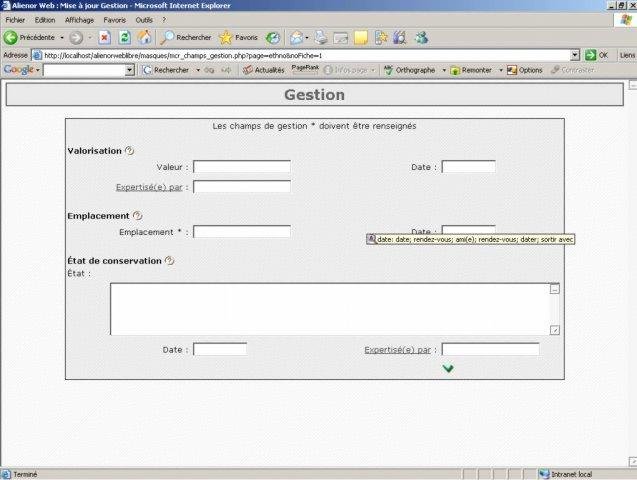Image resolution: width=637 pixels, height=480 pixels.
Task: Click the Expertisé(e) par field under Valeur
Action: (x=242, y=187)
